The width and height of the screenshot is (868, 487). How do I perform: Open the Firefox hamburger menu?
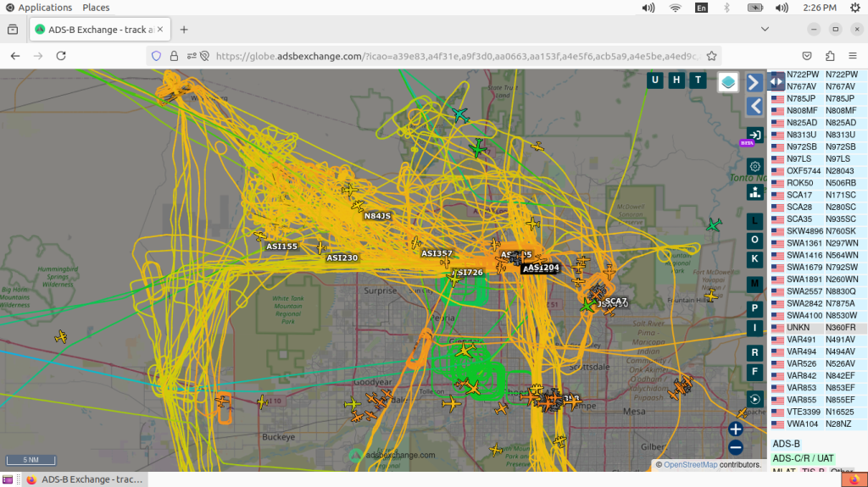(853, 56)
